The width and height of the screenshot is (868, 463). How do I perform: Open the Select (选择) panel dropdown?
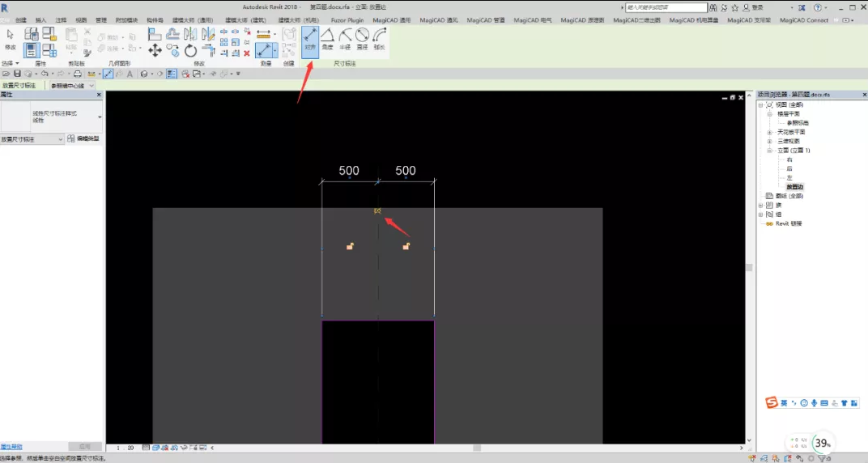point(10,64)
